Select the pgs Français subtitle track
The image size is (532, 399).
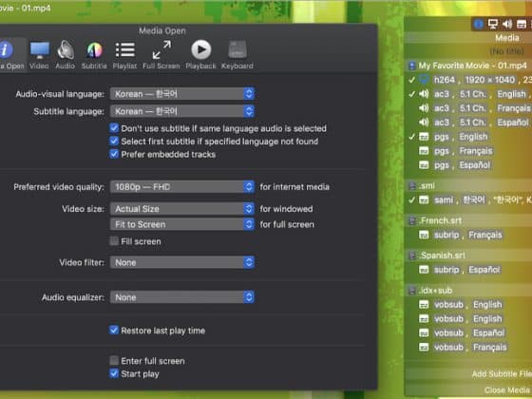pyautogui.click(x=469, y=151)
